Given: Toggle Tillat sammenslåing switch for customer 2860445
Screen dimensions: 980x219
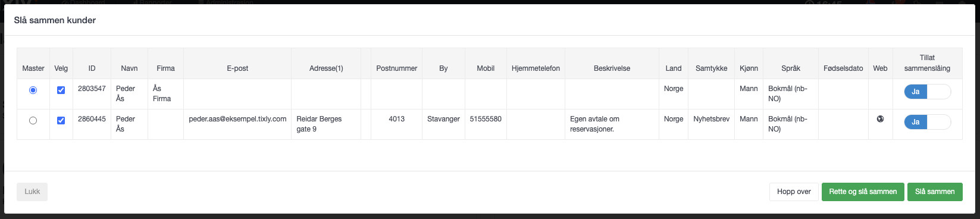Looking at the screenshot, I should point(927,122).
